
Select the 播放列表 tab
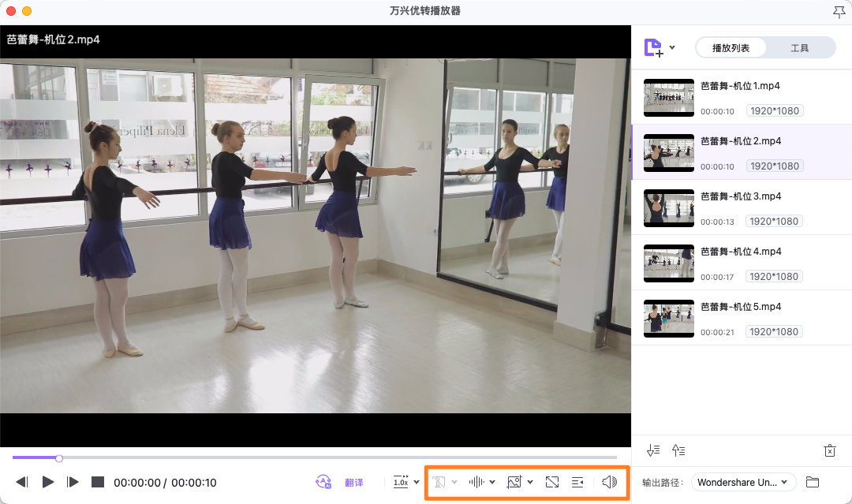(x=730, y=48)
